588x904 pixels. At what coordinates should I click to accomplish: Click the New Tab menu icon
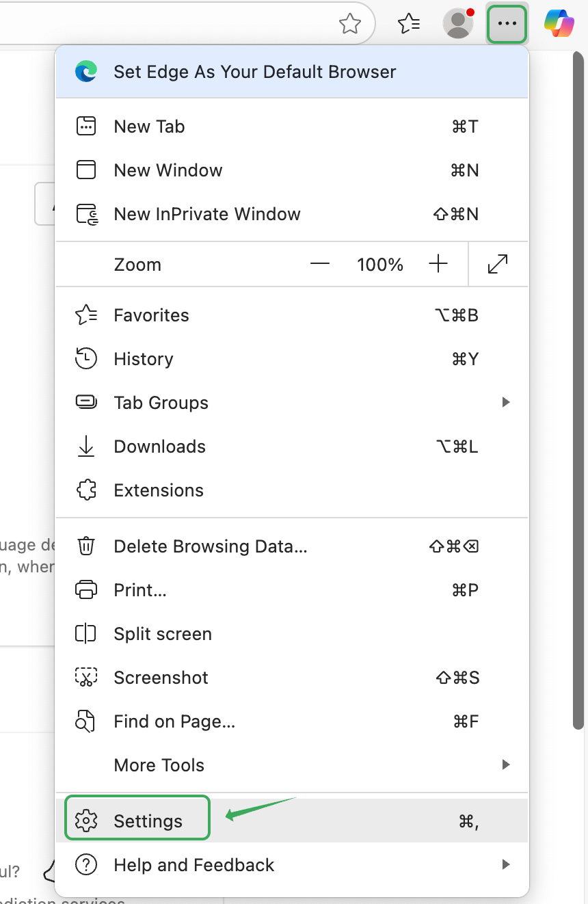click(86, 127)
